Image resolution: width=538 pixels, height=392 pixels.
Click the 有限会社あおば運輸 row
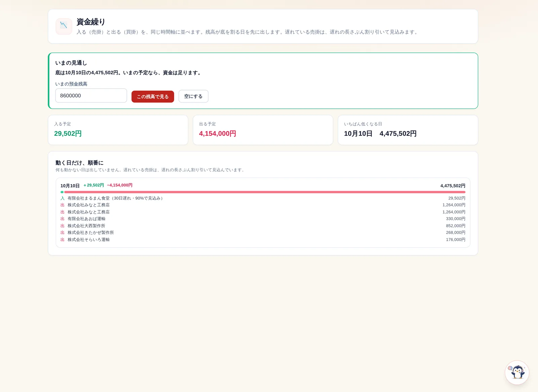pos(263,219)
